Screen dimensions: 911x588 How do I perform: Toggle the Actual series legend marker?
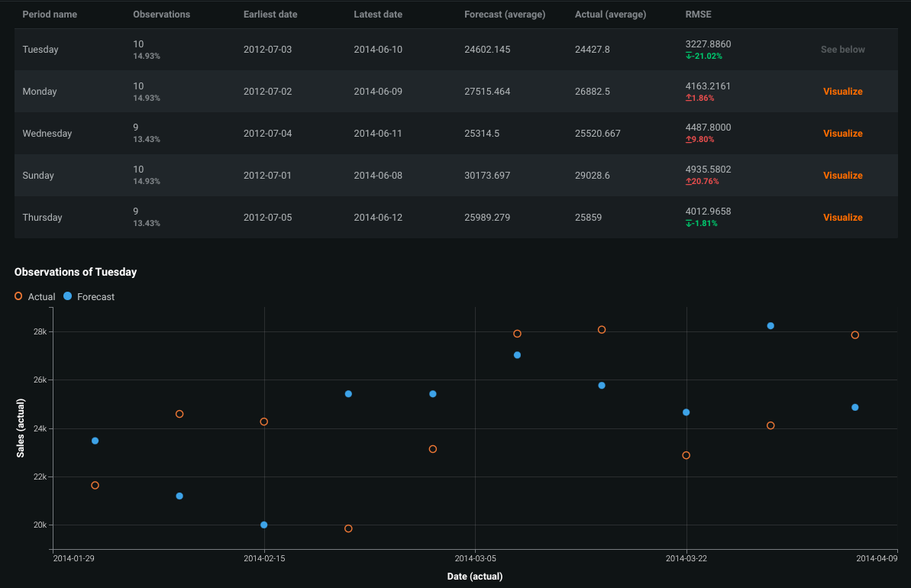(x=18, y=296)
